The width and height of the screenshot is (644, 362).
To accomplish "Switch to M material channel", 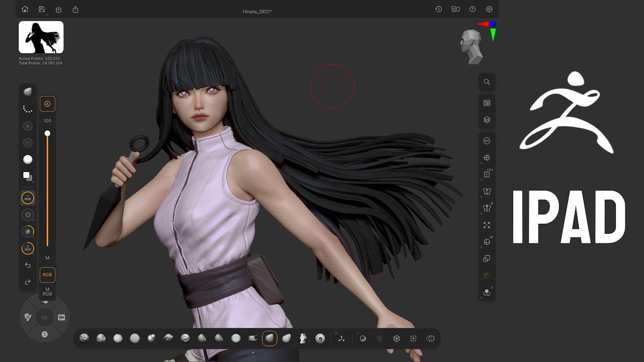I will 47,258.
